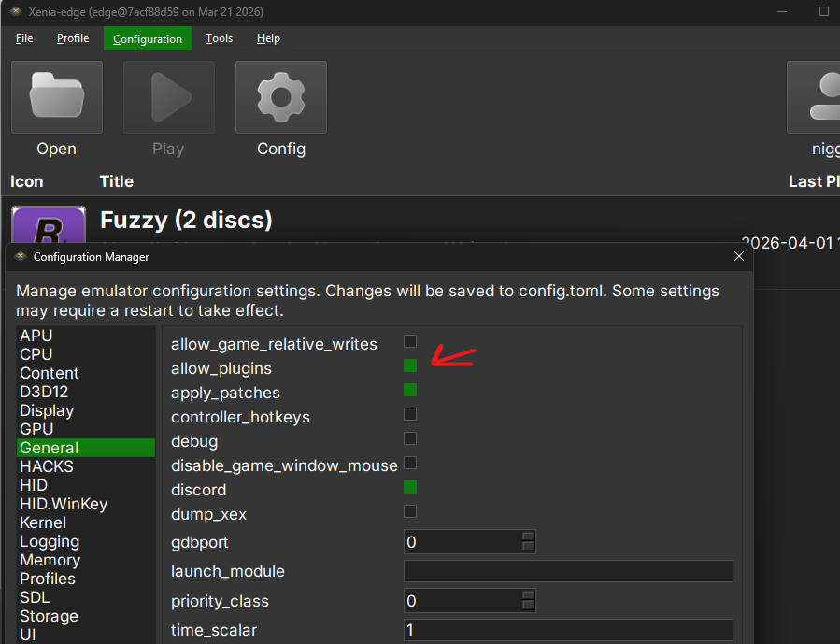Click the Open folder icon
Viewport: 840px width, 644px height.
(57, 96)
